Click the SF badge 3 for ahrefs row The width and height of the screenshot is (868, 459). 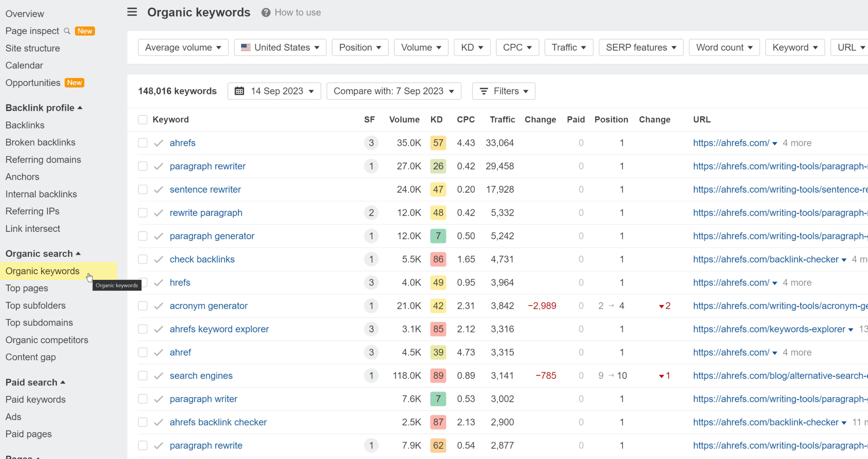coord(371,143)
